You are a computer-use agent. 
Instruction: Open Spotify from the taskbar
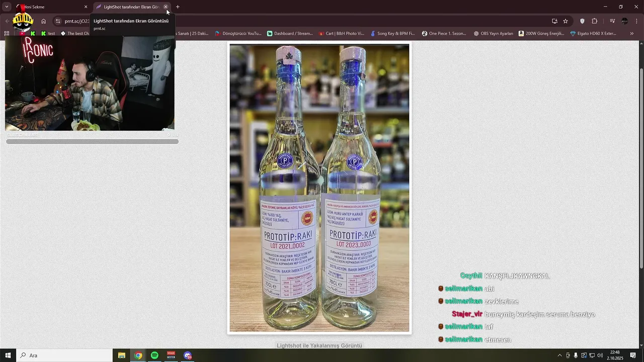click(154, 355)
